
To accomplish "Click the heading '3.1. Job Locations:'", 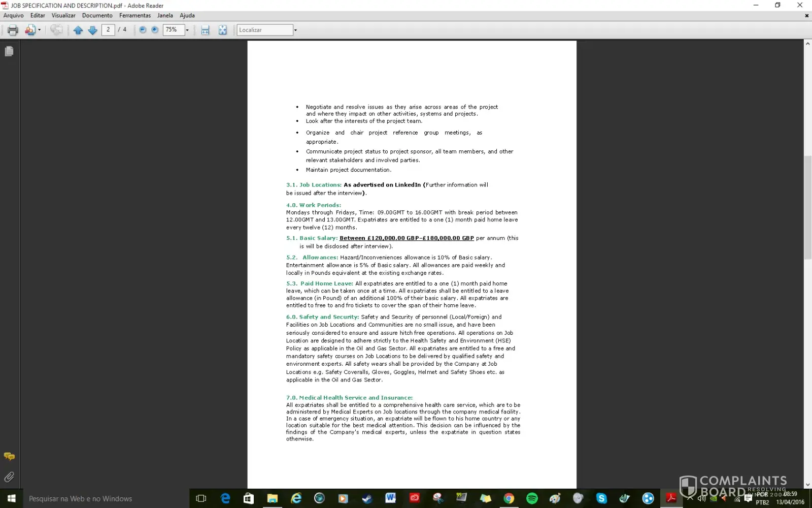I will coord(314,185).
